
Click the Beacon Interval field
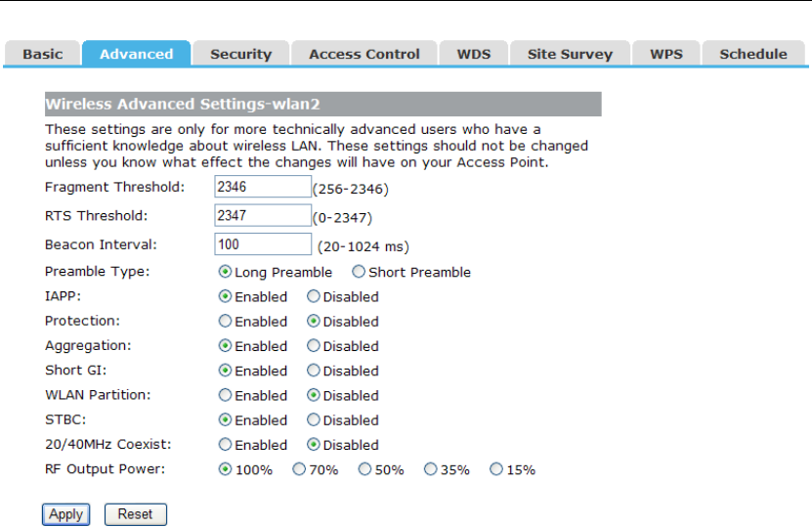pos(262,243)
